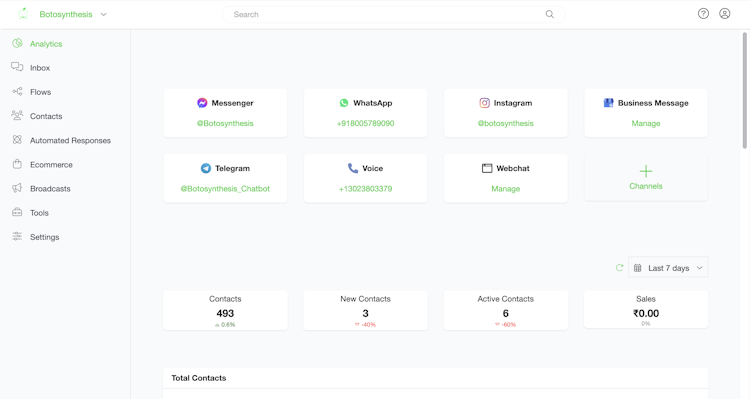
Task: Click the Botosynthesis logo icon
Action: pyautogui.click(x=23, y=14)
